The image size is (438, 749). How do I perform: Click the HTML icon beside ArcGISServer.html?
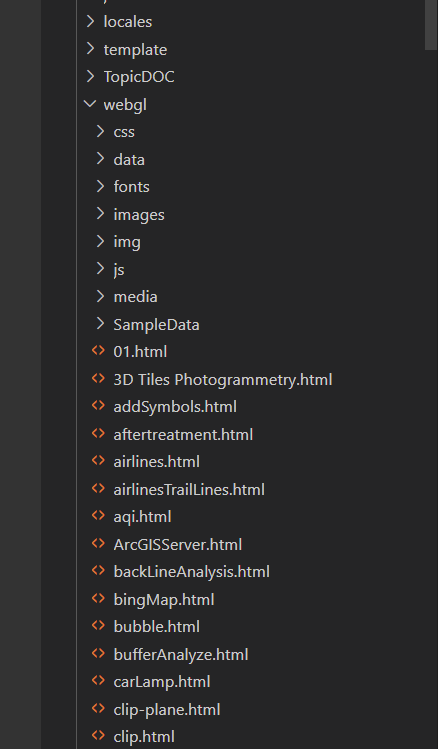coord(98,544)
